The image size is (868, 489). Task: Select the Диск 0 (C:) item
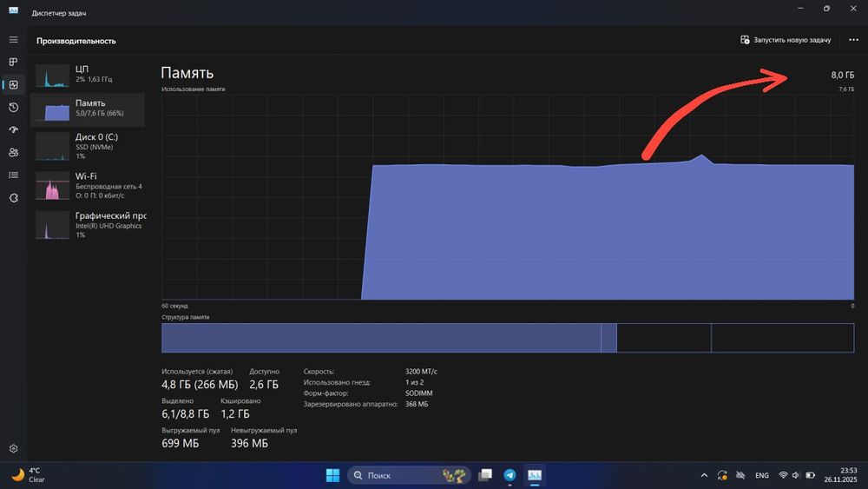[88, 146]
